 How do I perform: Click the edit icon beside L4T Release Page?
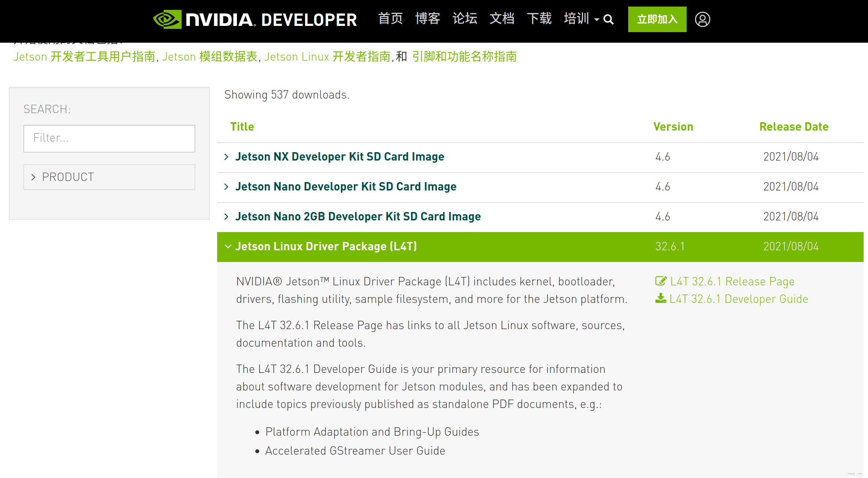point(661,281)
